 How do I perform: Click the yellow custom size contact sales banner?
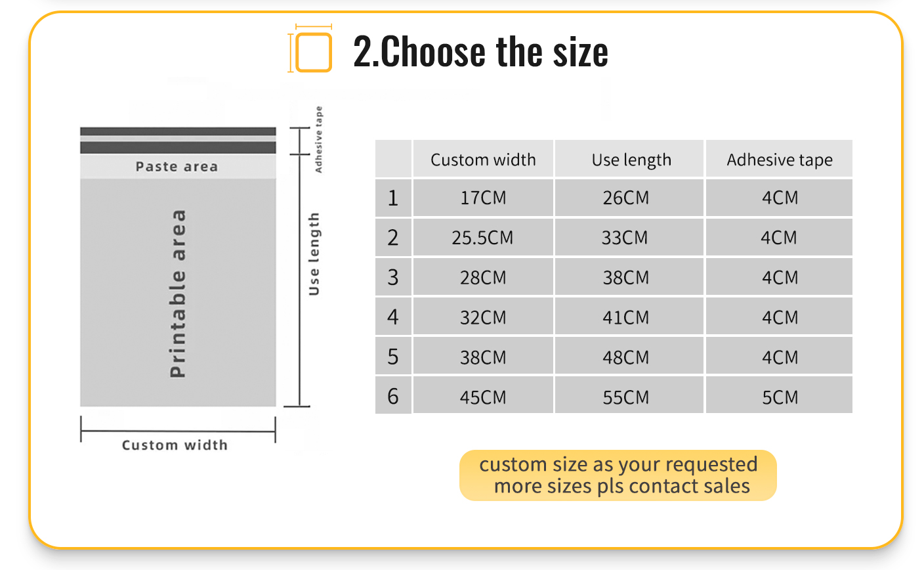[x=618, y=475]
